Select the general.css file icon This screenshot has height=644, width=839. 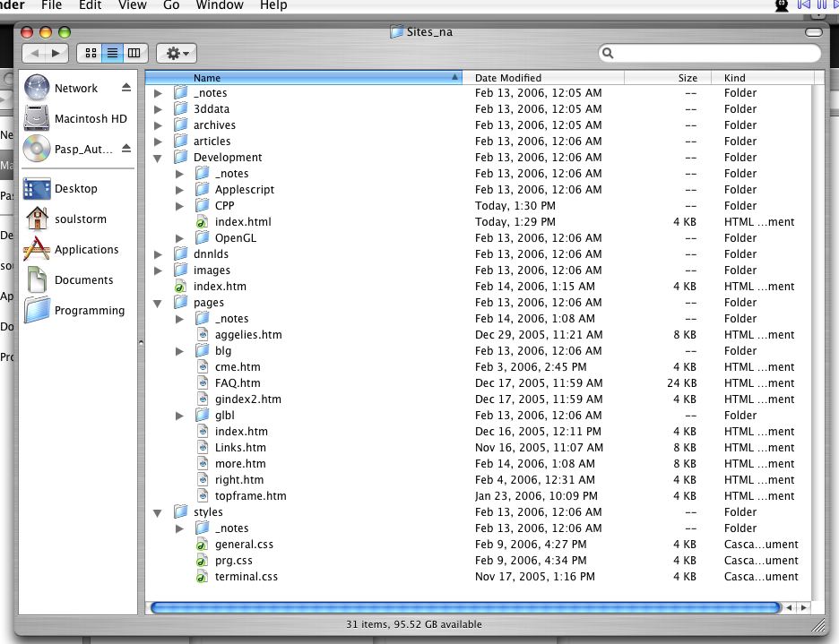point(202,545)
